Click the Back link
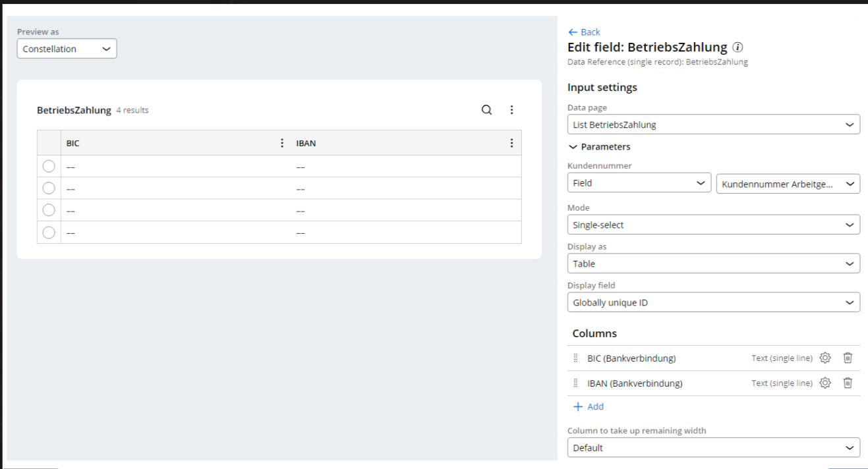 pos(584,32)
